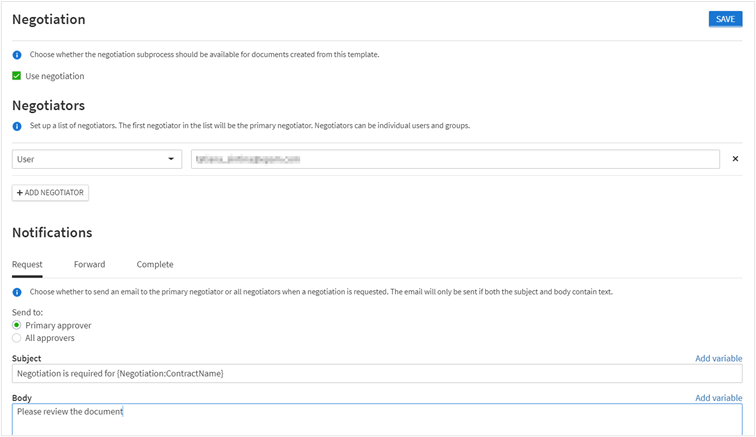Remove the negotiator with the X icon

click(735, 159)
